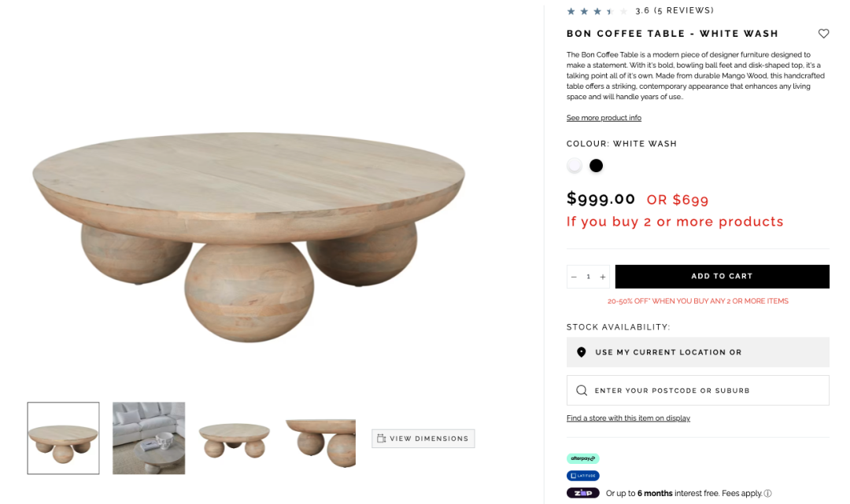
Task: Click the Latitude payment badge
Action: (582, 476)
